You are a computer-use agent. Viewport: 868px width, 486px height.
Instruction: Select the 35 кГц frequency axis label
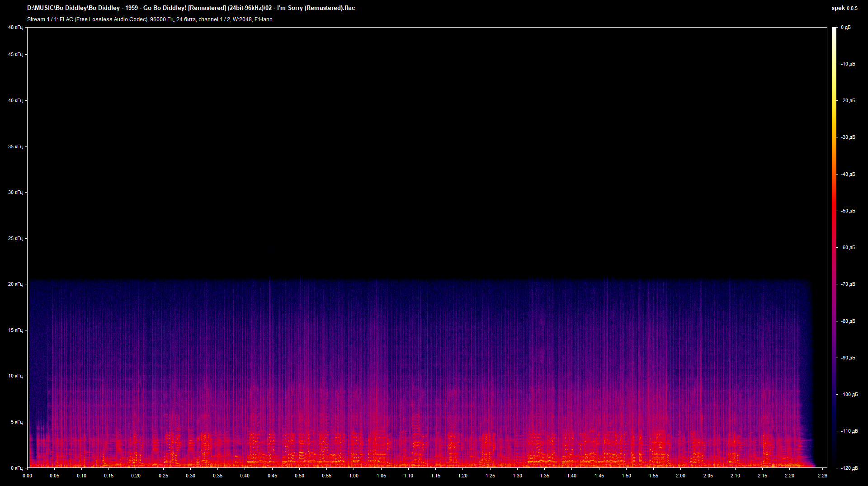(x=15, y=147)
